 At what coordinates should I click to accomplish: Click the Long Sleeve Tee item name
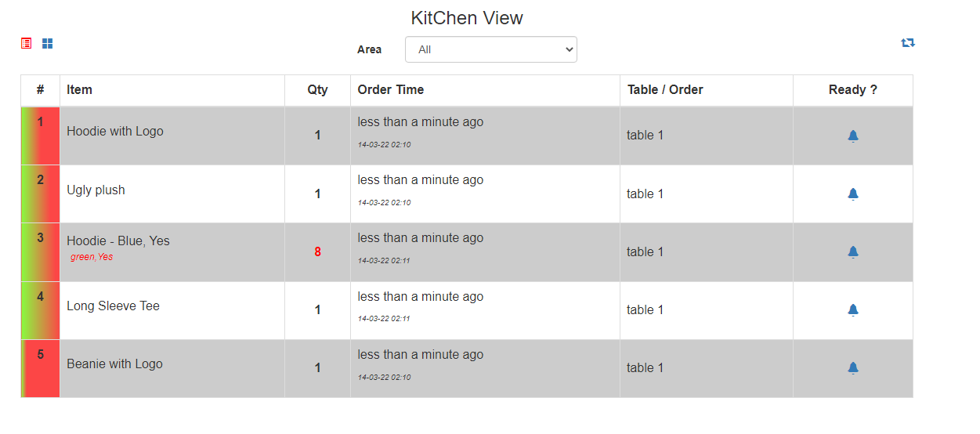pyautogui.click(x=113, y=306)
